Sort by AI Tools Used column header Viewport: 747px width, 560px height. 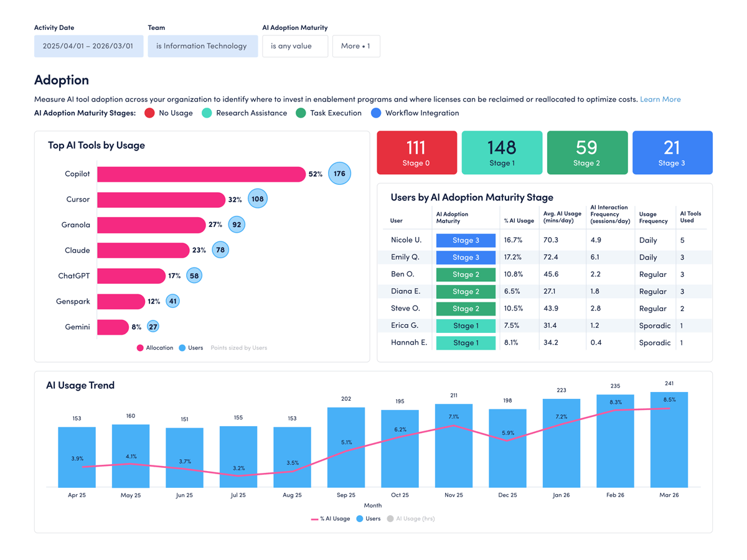coord(690,217)
